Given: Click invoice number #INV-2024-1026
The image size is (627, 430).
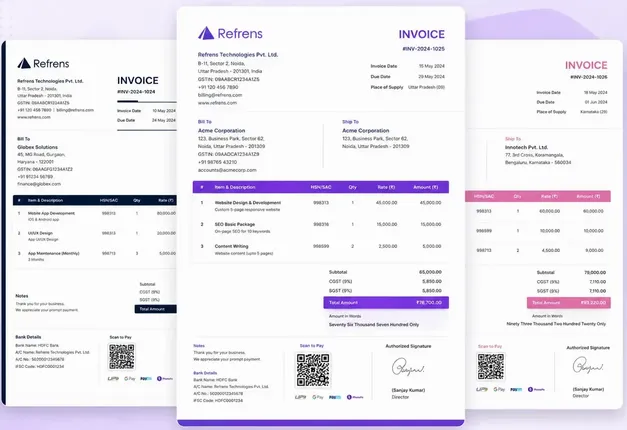Looking at the screenshot, I should 589,77.
